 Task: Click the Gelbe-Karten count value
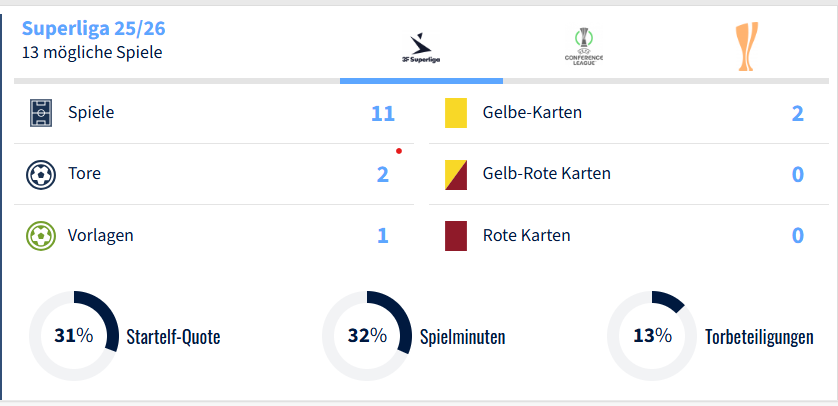[798, 113]
